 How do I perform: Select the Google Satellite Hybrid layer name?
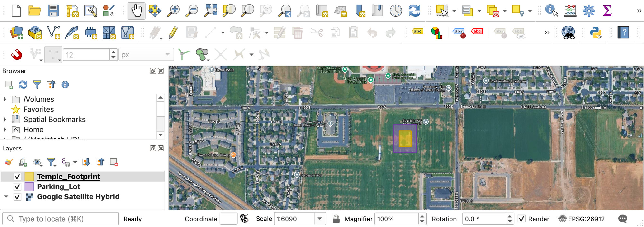click(x=78, y=197)
